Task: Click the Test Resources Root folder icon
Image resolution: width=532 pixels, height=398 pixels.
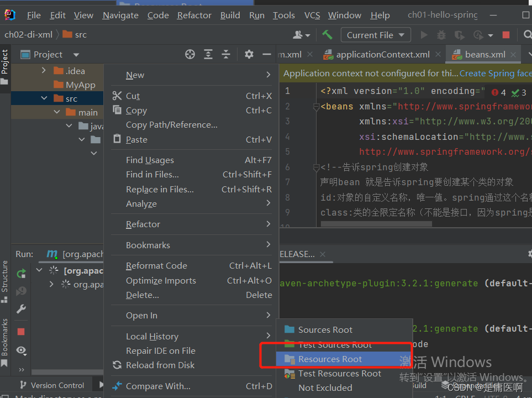Action: 289,374
